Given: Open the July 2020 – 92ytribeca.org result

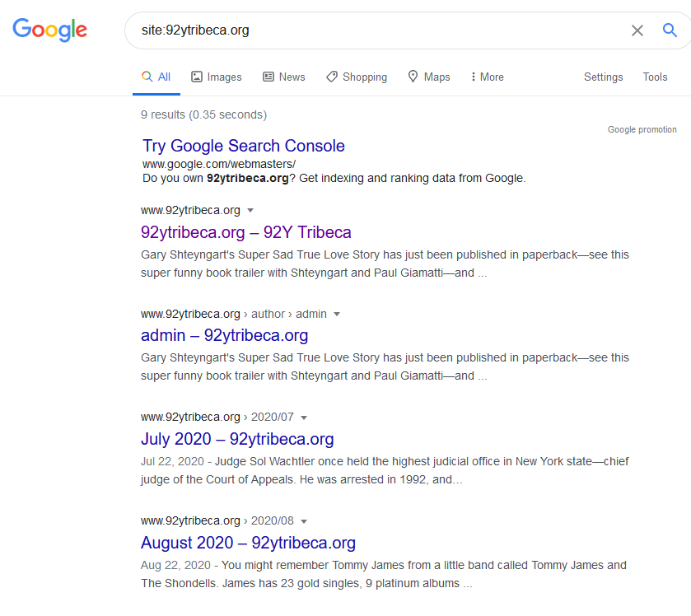Looking at the screenshot, I should coord(237,439).
